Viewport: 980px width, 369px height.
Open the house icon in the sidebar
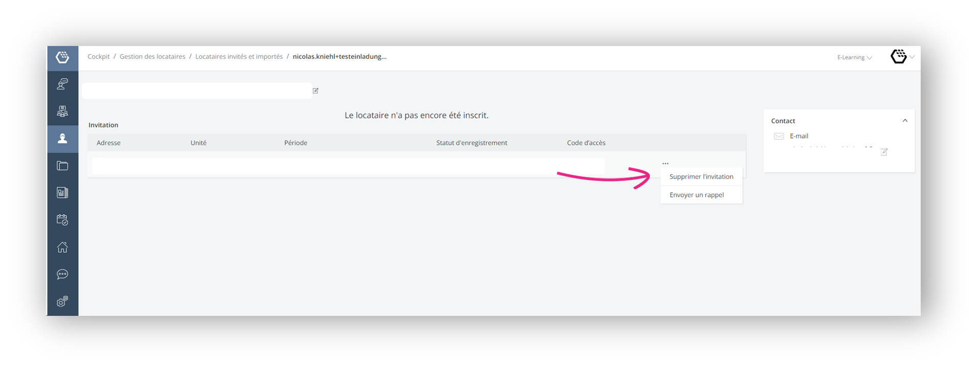[x=62, y=247]
